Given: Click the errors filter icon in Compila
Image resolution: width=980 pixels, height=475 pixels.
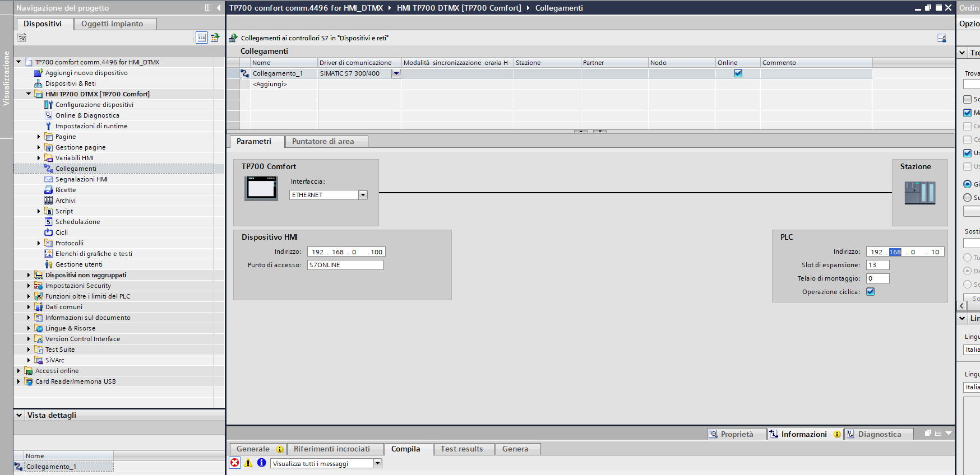Looking at the screenshot, I should 235,463.
